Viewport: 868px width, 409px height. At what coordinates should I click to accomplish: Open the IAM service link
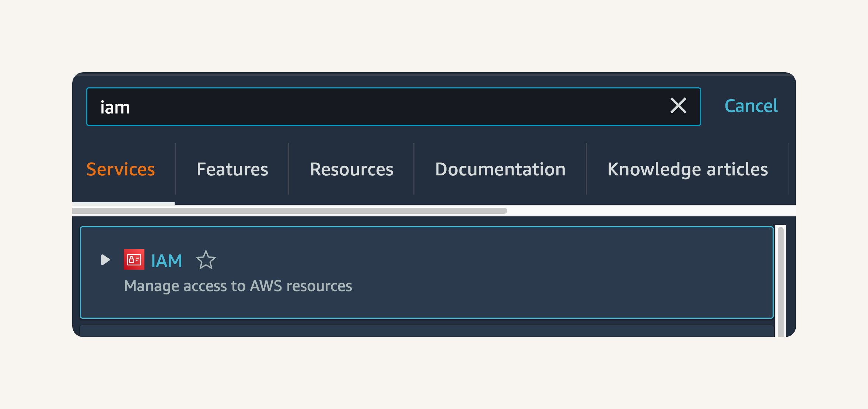167,261
